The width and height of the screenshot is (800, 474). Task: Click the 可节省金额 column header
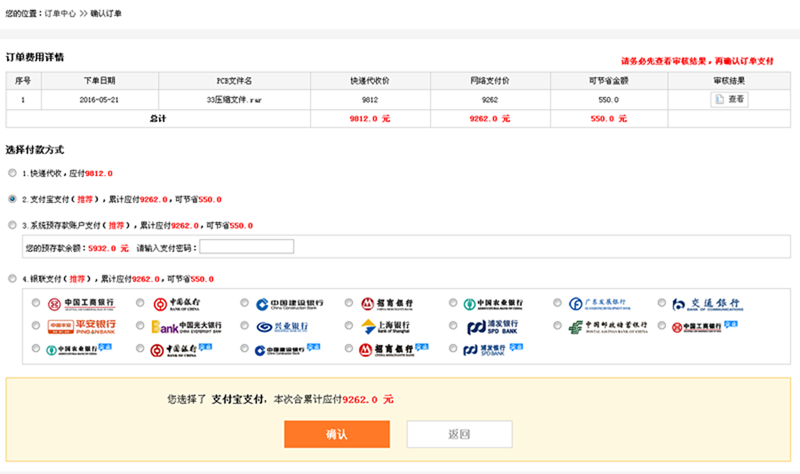coord(609,81)
